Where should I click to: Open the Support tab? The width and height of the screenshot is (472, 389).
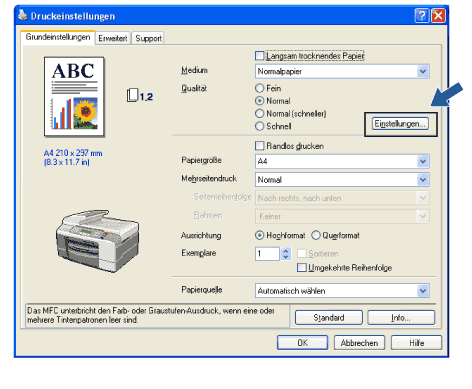(x=148, y=38)
